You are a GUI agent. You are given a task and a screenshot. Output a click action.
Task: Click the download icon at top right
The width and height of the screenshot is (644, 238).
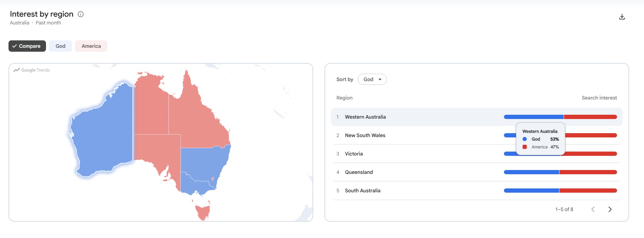(x=622, y=17)
